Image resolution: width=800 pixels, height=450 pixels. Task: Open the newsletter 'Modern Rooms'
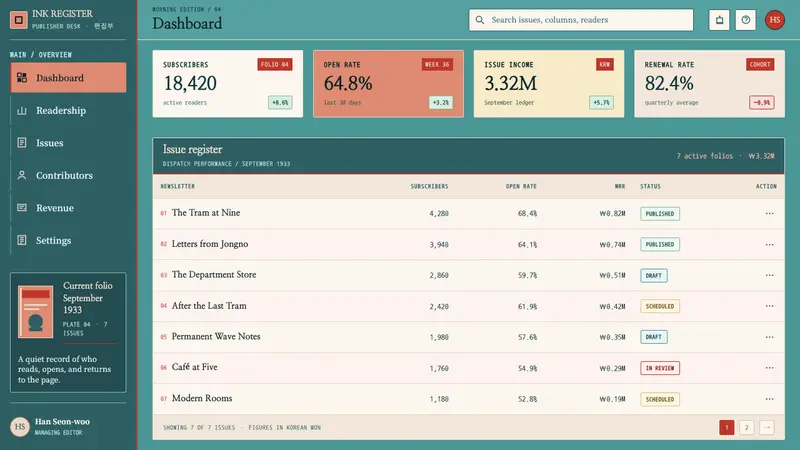pos(202,398)
